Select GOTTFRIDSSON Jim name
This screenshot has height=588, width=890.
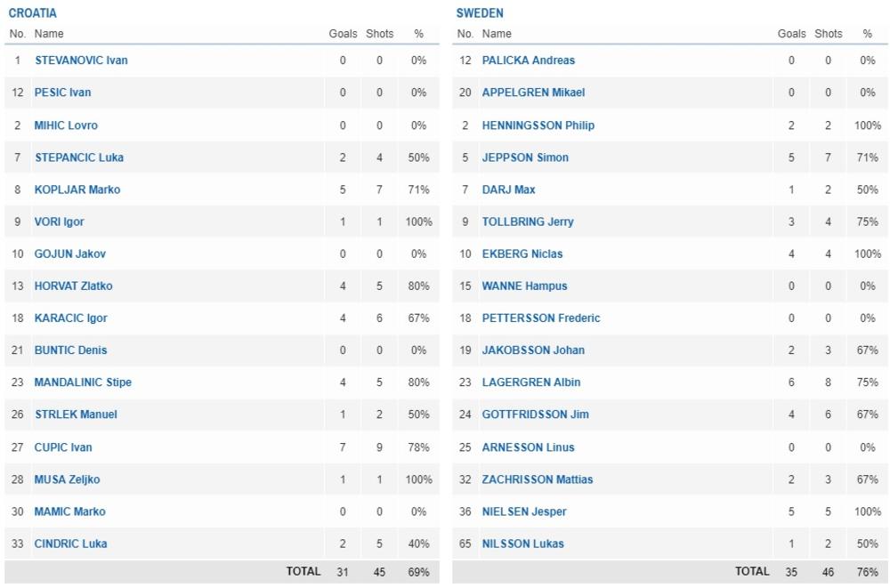pyautogui.click(x=535, y=415)
